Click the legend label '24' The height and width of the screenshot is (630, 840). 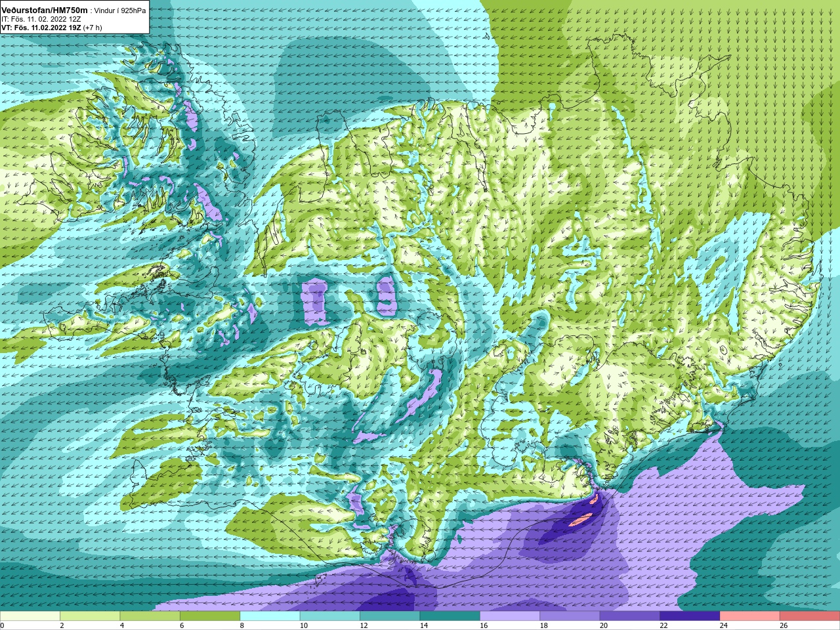pos(724,625)
